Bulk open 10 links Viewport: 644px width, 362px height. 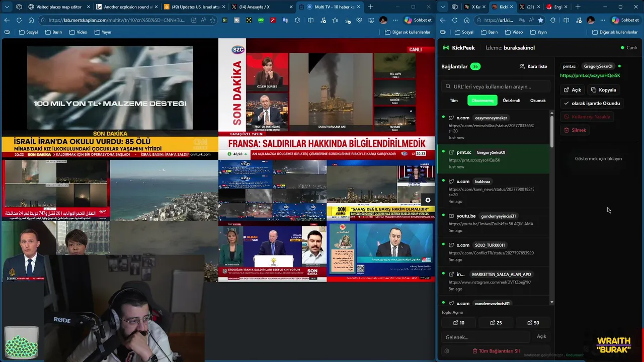pos(459,323)
